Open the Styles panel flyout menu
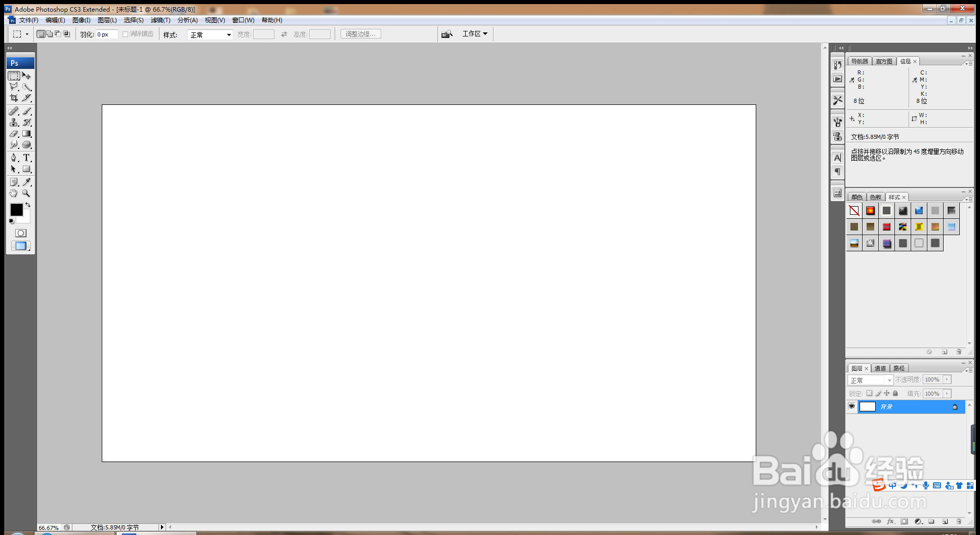Image resolution: width=980 pixels, height=535 pixels. 969,199
